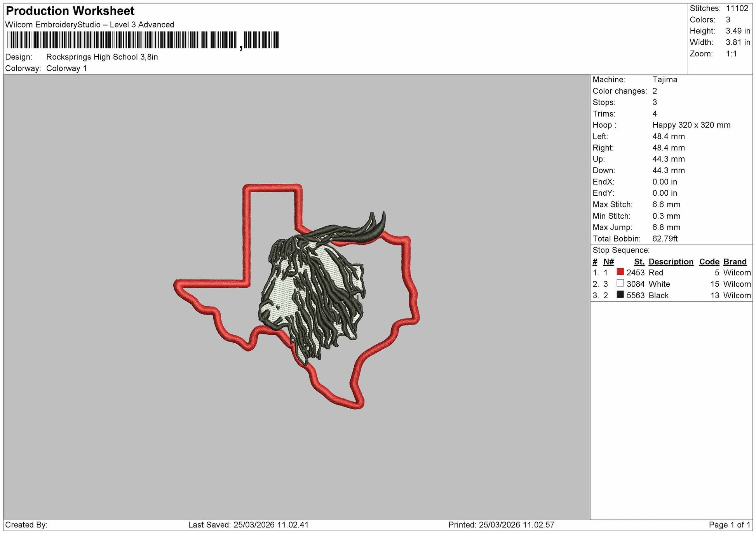Viewport: 756px width, 534px height.
Task: Click the N# column header
Action: pos(608,262)
